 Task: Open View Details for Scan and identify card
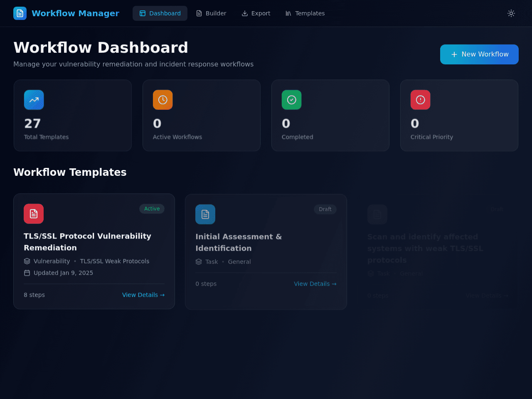(487, 296)
